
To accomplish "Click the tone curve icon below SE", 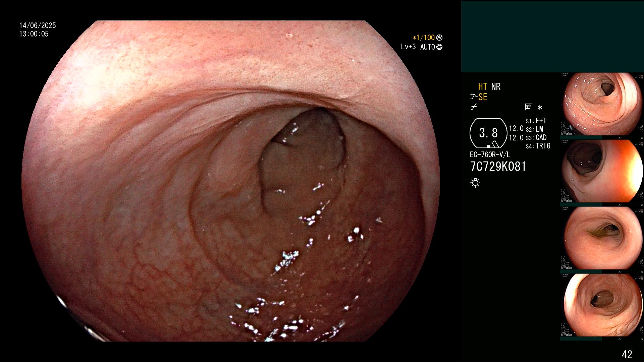I will [474, 107].
